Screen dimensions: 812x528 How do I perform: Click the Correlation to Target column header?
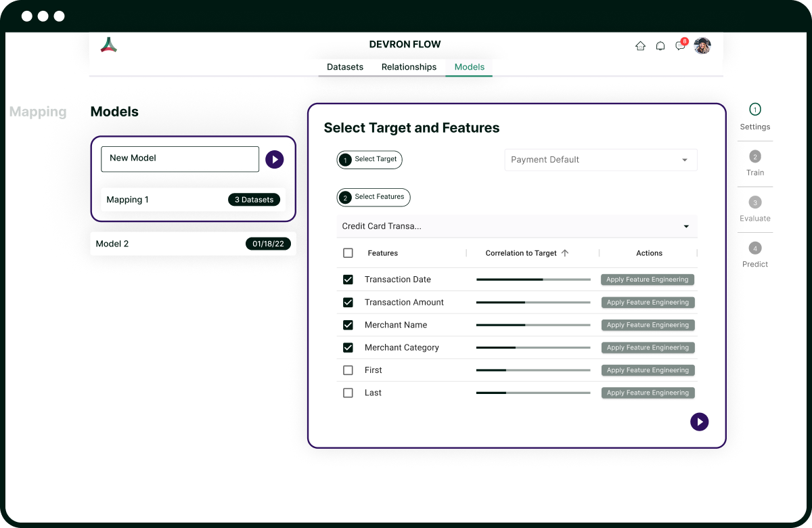pyautogui.click(x=521, y=253)
